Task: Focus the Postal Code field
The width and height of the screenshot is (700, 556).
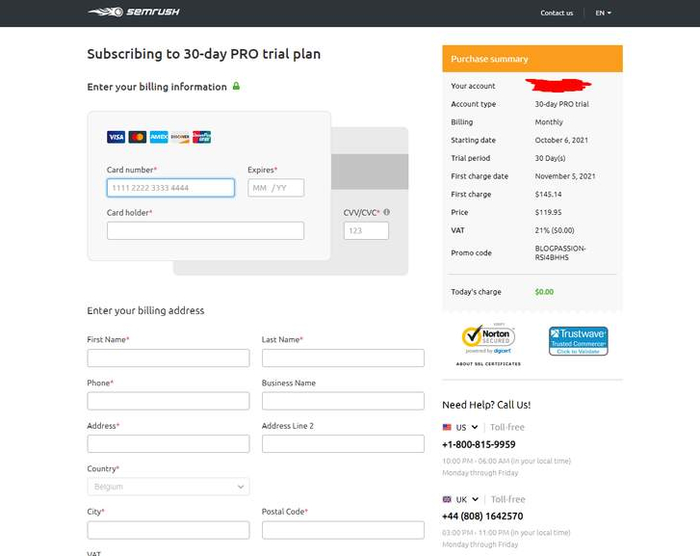Action: tap(343, 530)
